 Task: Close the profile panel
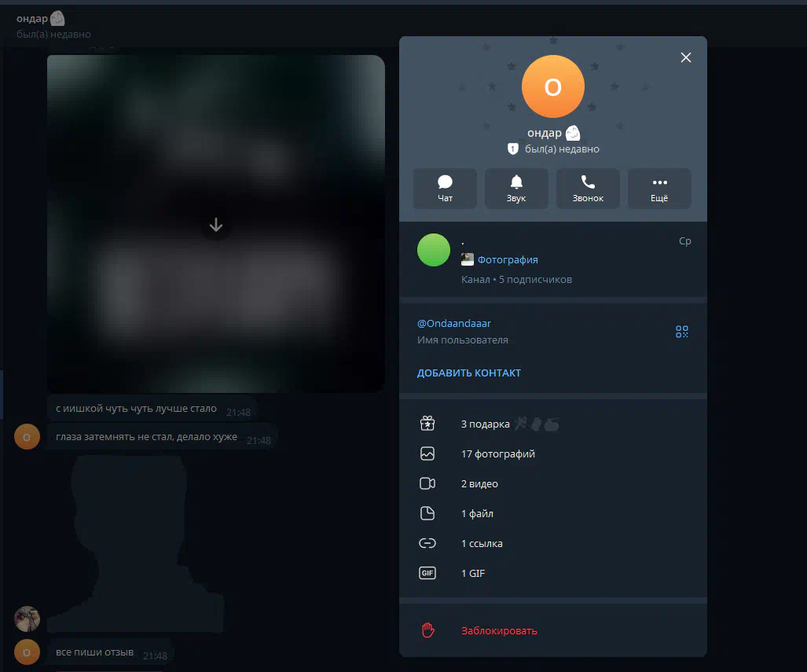pyautogui.click(x=686, y=57)
